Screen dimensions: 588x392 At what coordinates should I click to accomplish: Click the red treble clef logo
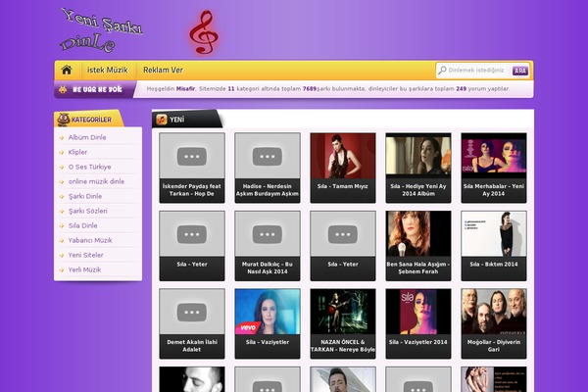tap(204, 32)
